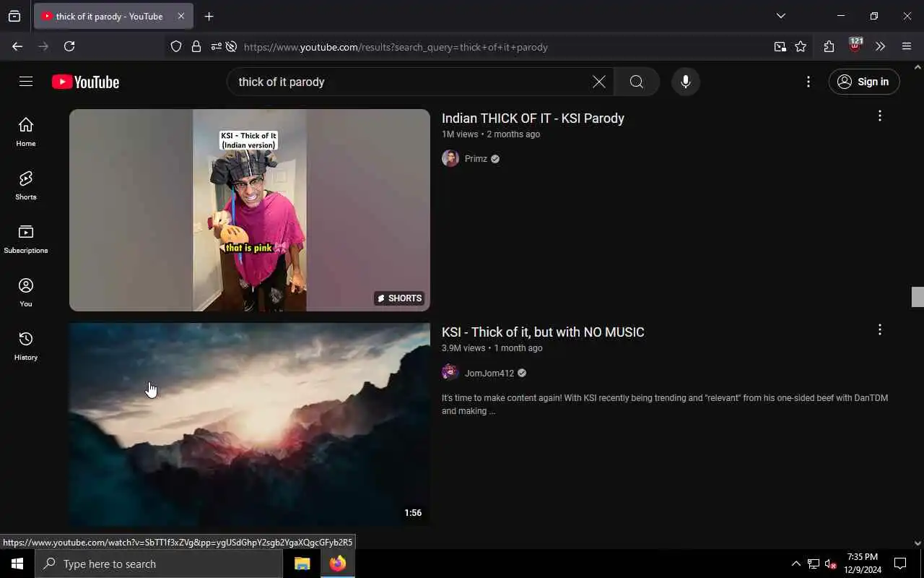Open File Explorer from taskbar
The image size is (924, 578).
pyautogui.click(x=302, y=564)
